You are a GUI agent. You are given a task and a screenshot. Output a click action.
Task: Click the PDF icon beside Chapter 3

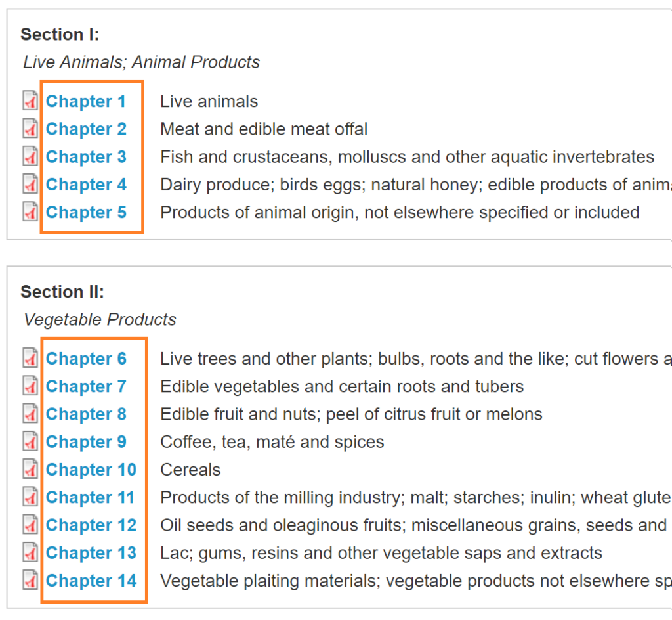(30, 157)
